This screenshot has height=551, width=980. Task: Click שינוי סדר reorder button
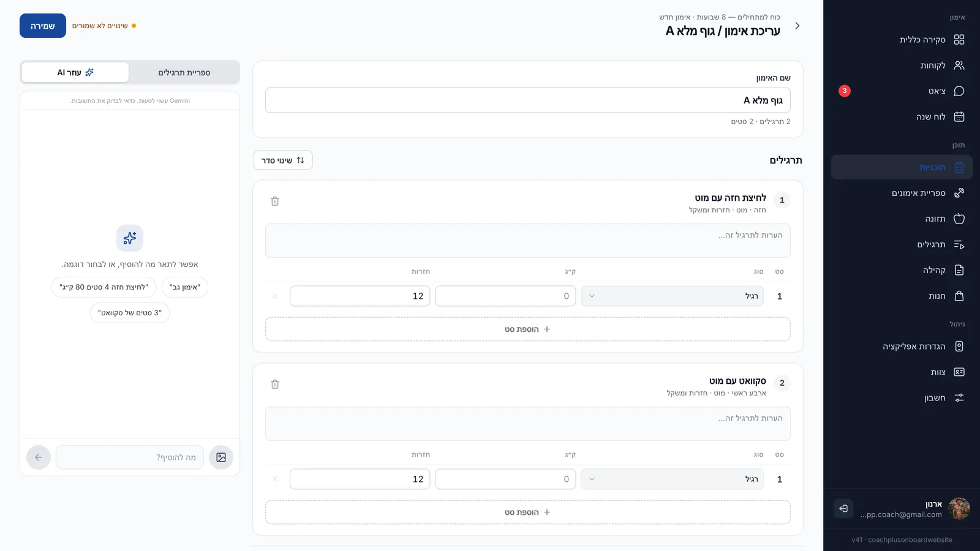pyautogui.click(x=283, y=160)
